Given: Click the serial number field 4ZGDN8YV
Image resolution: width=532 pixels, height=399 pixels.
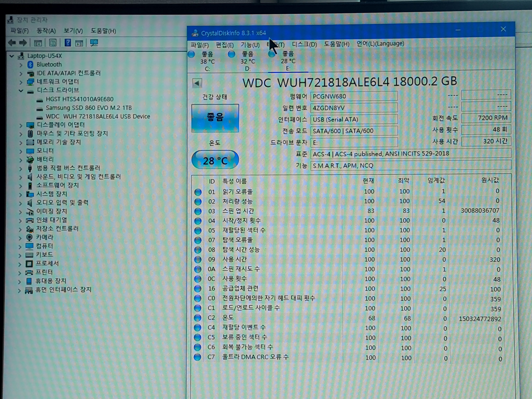Looking at the screenshot, I should click(354, 108).
